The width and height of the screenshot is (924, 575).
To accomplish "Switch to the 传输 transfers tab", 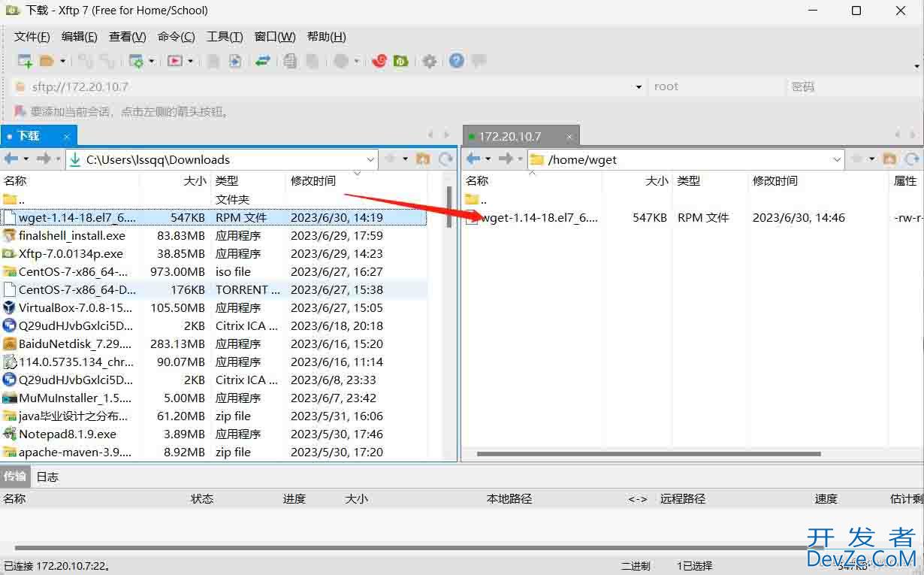I will (15, 477).
